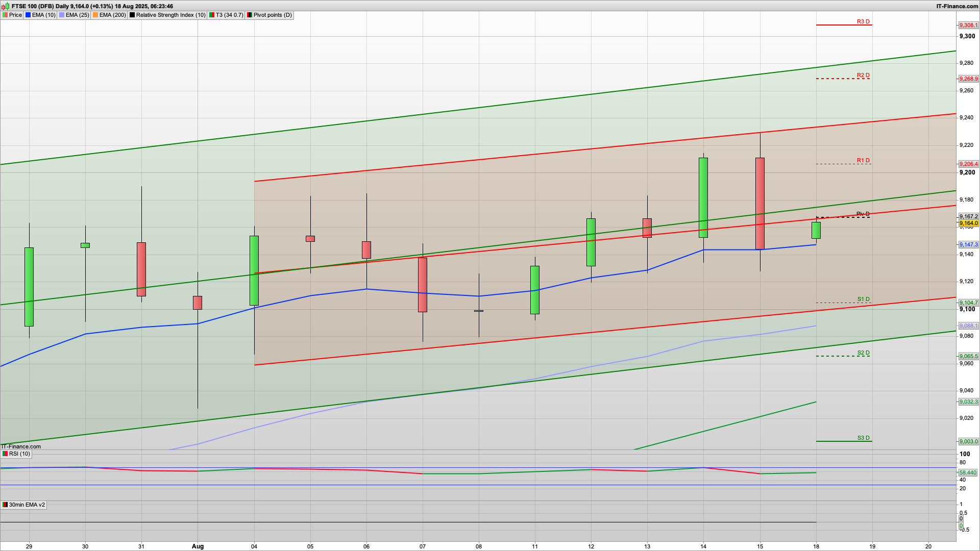Screen dimensions: 980x551
Task: Click the IT-Finance.com watermark above RSI panel
Action: (x=21, y=446)
